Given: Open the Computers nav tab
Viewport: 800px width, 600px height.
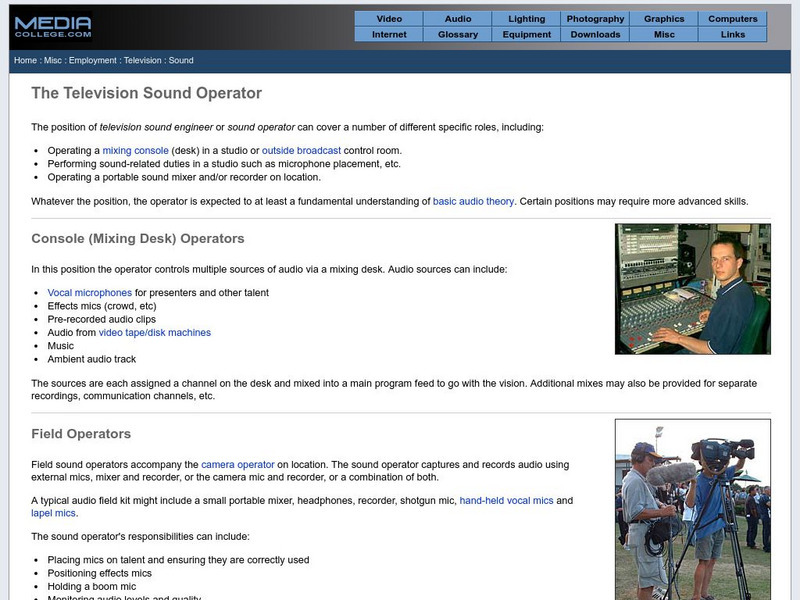Looking at the screenshot, I should click(733, 19).
